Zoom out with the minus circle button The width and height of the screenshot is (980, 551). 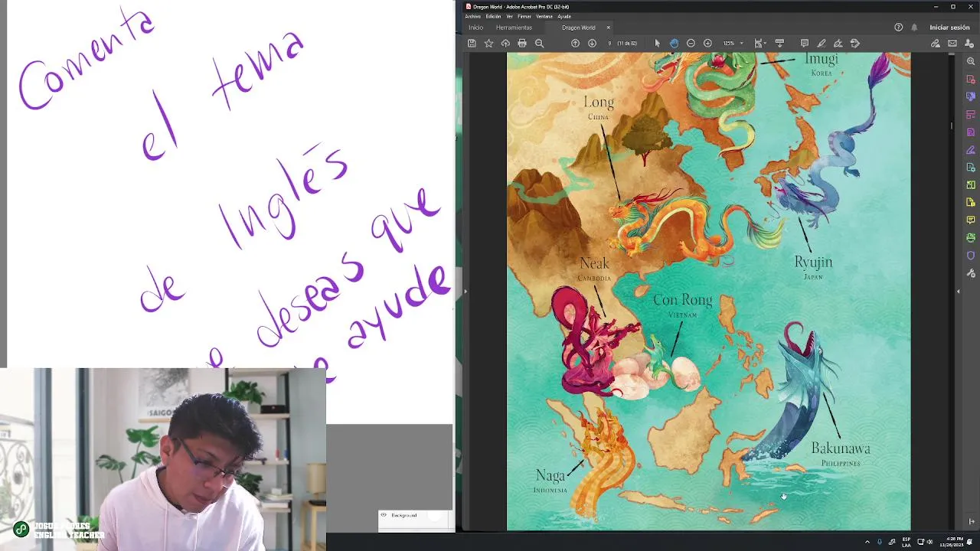(691, 44)
